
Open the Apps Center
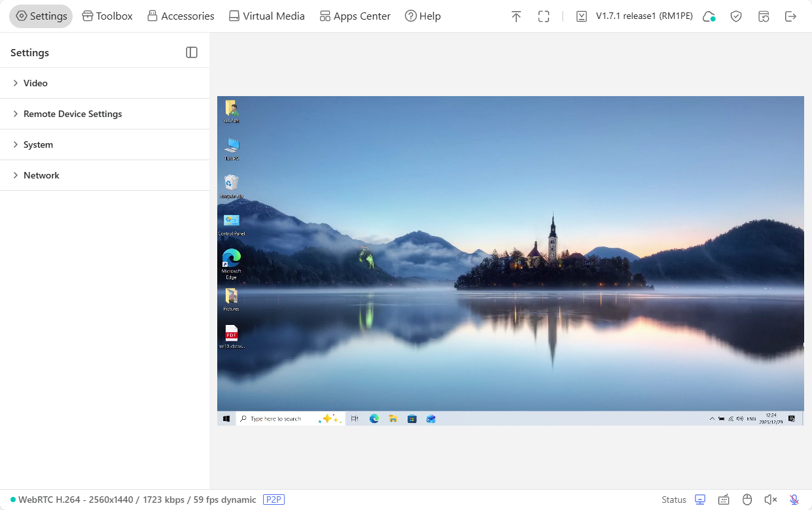point(355,16)
